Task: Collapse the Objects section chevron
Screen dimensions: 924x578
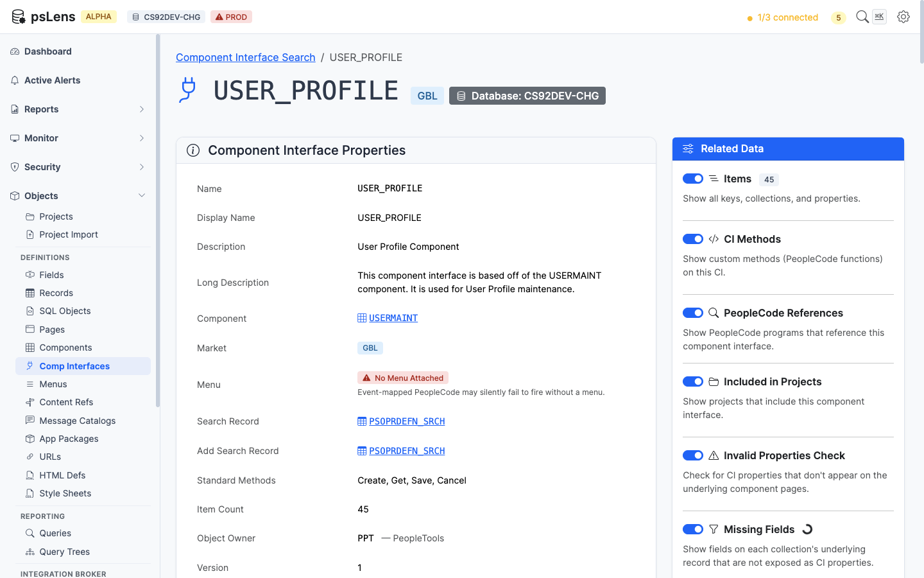Action: click(x=142, y=196)
